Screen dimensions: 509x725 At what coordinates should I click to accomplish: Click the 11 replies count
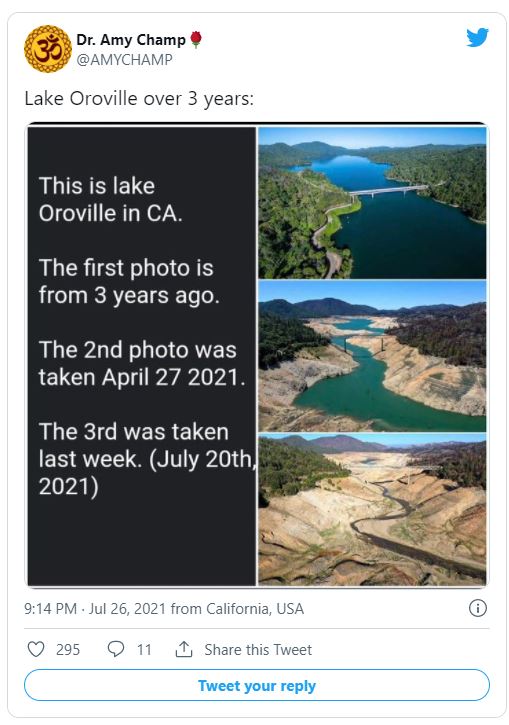[x=144, y=650]
